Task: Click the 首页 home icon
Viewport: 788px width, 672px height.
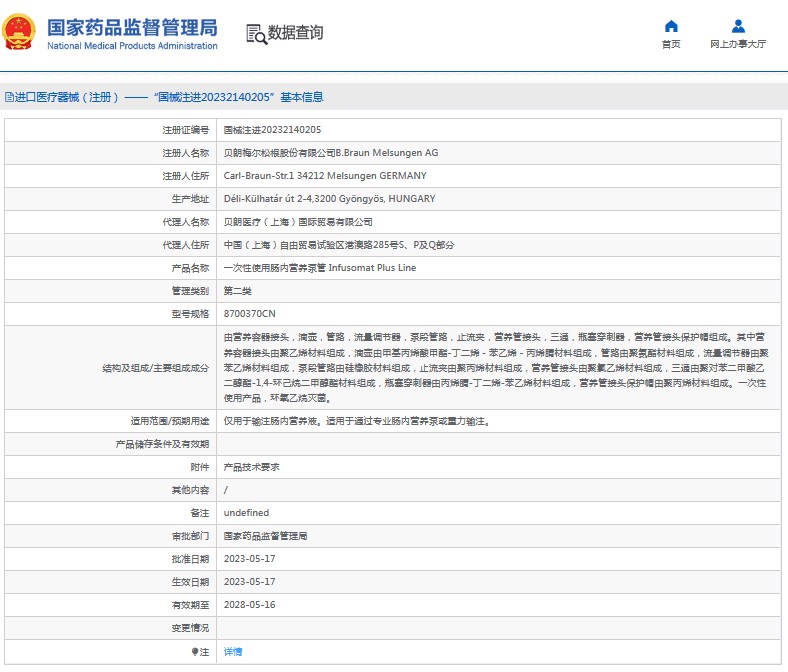Action: 671,26
